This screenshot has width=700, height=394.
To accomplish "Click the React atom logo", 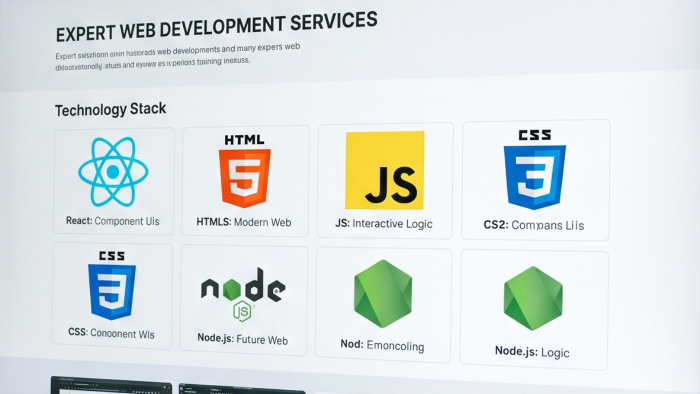I will [x=113, y=172].
